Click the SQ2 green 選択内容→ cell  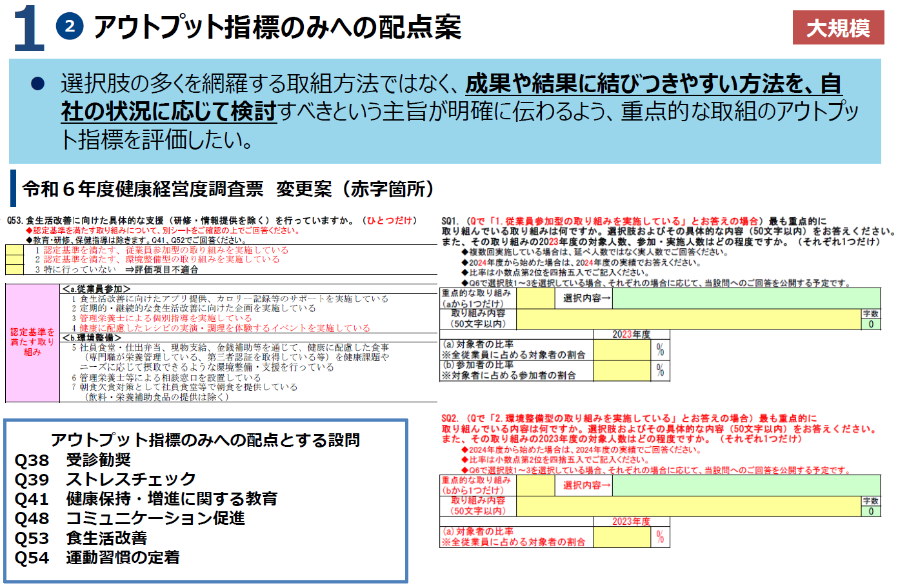pos(746,485)
